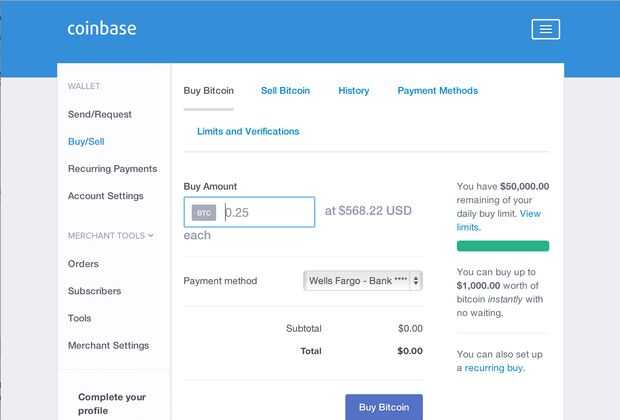Follow the View limits link
The width and height of the screenshot is (620, 420).
(x=530, y=214)
